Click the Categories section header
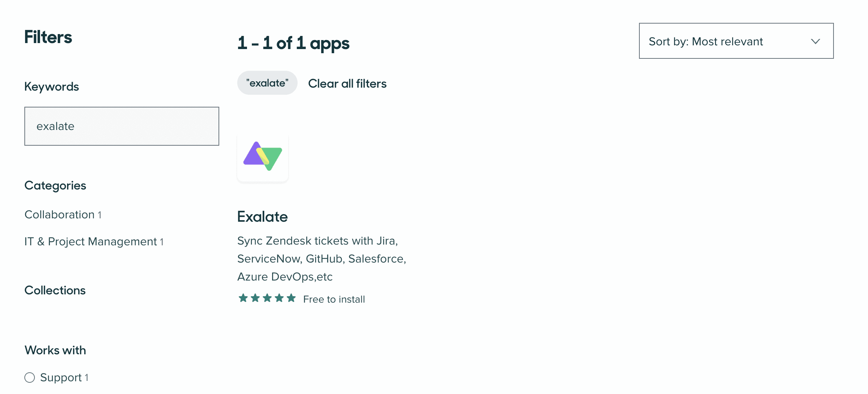 pyautogui.click(x=55, y=185)
